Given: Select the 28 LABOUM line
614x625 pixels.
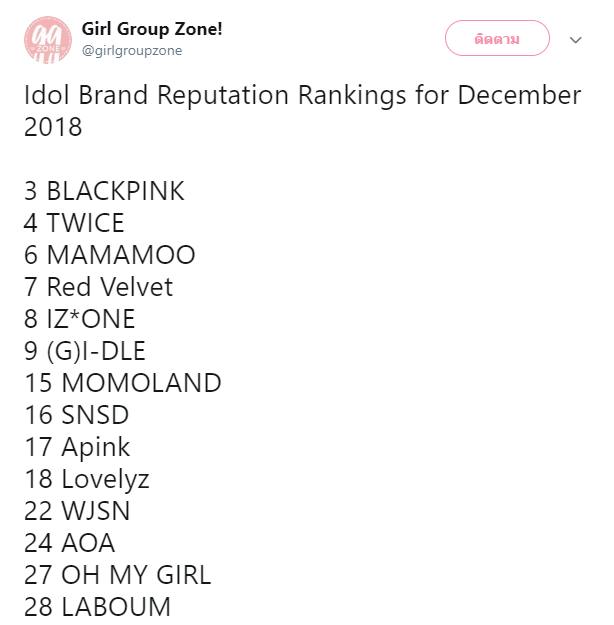Looking at the screenshot, I should click(x=97, y=607).
